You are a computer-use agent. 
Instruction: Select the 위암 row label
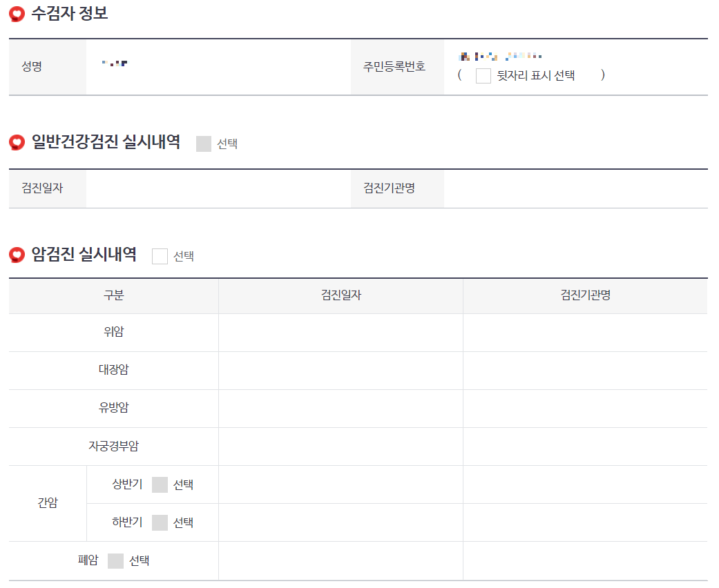112,333
